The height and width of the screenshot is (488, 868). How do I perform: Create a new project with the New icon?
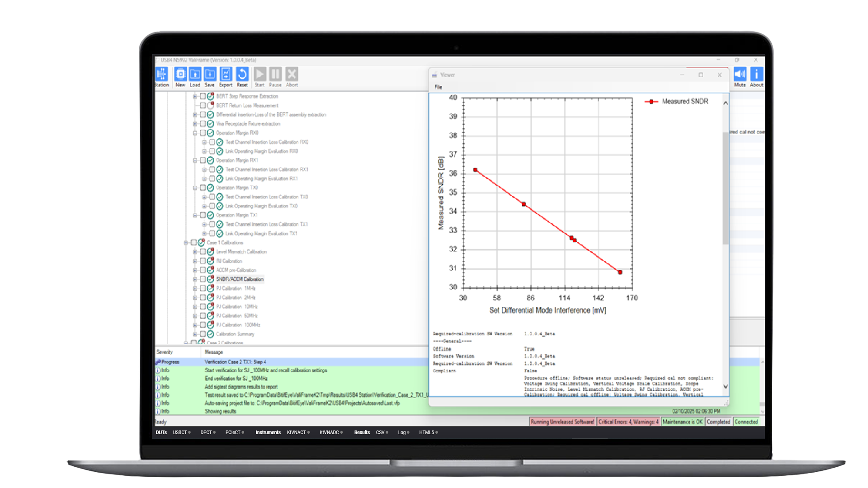click(x=180, y=76)
